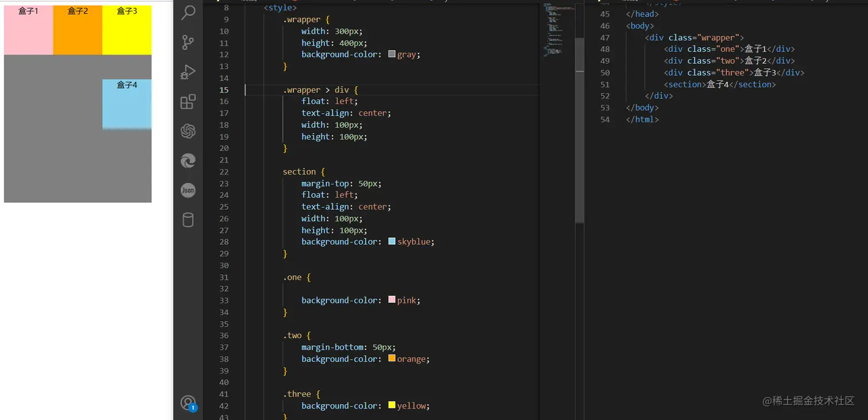Click the ".one {" selector

pyautogui.click(x=297, y=277)
